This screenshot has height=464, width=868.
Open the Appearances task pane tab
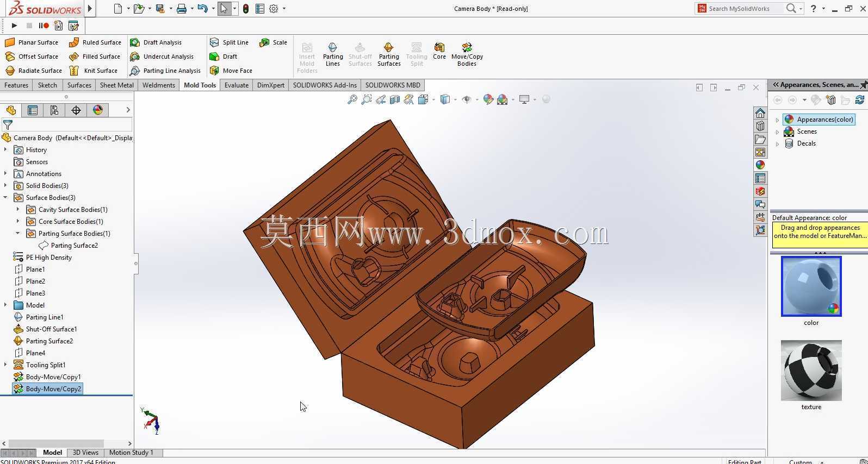coord(760,165)
